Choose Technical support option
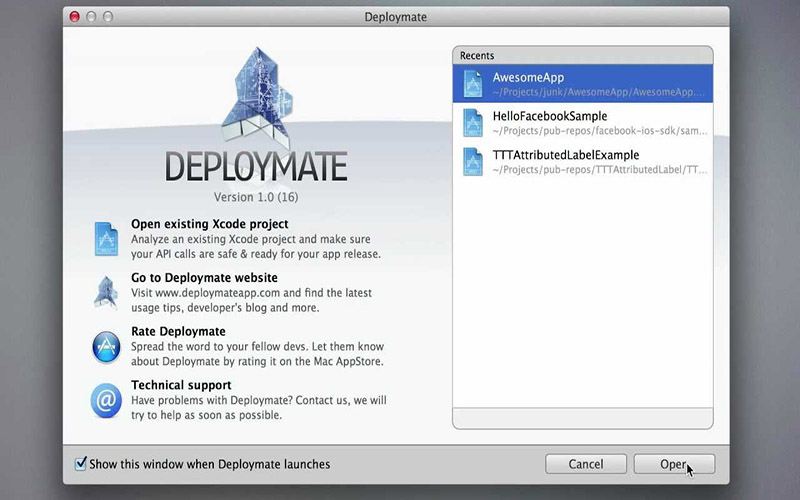Image resolution: width=800 pixels, height=500 pixels. point(181,385)
